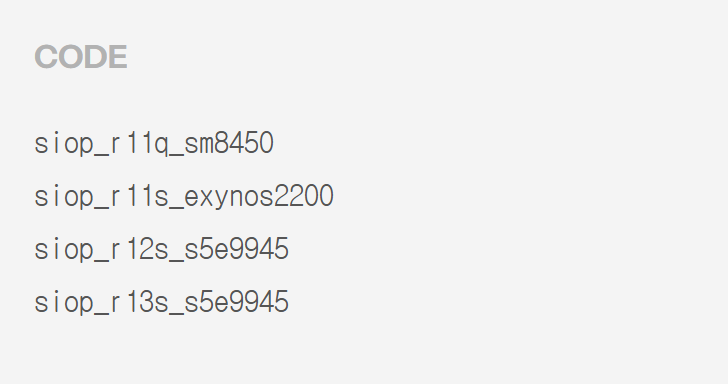Select the siop_r13s_s5e9945 code line
The image size is (728, 384).
coord(162,302)
